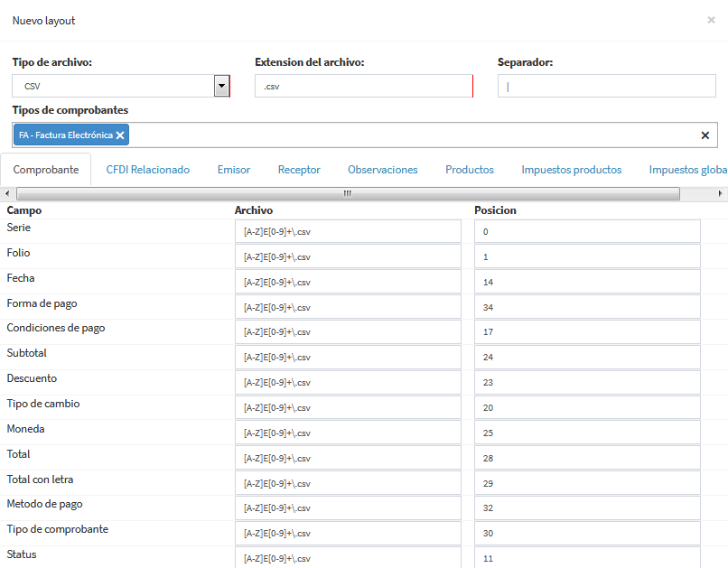Switch to Impuestos productos tab
Screen dimensions: 728x568
[x=571, y=170]
